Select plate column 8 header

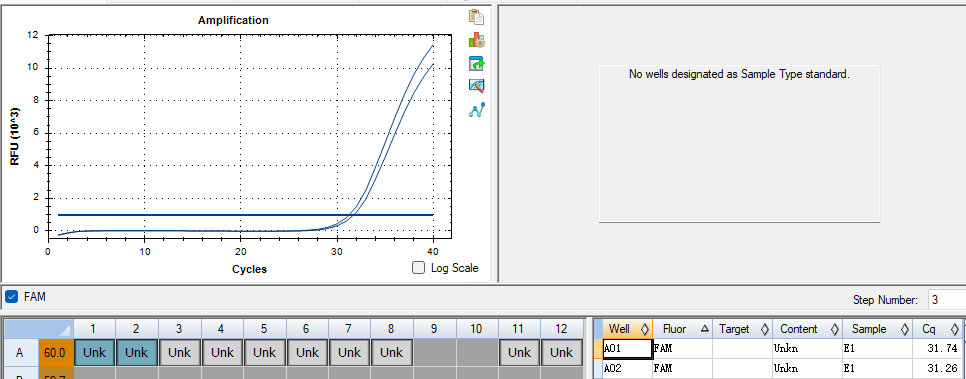point(392,329)
